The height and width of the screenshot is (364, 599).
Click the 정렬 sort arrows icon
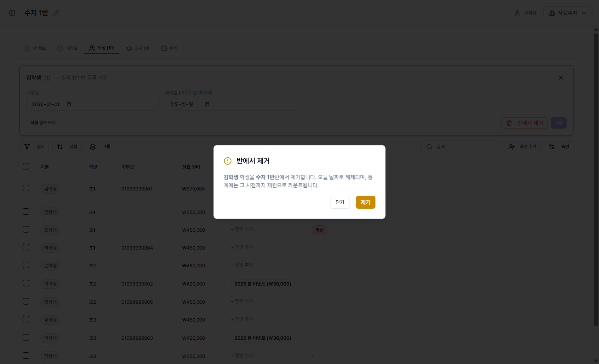pos(60,147)
